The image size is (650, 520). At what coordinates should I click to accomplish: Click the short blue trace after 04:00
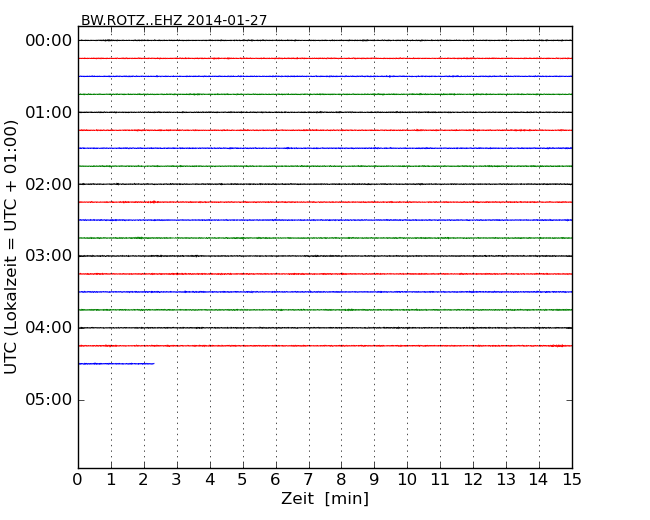pyautogui.click(x=116, y=364)
